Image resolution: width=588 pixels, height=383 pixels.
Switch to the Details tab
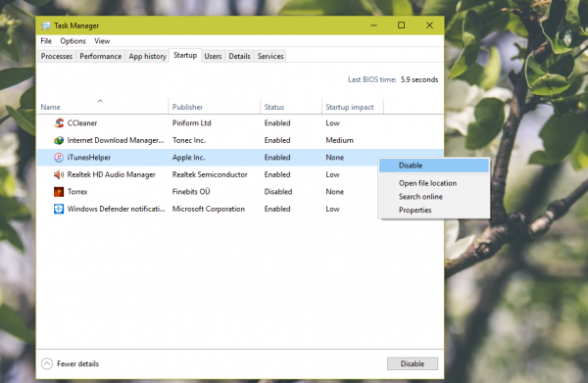(x=240, y=56)
